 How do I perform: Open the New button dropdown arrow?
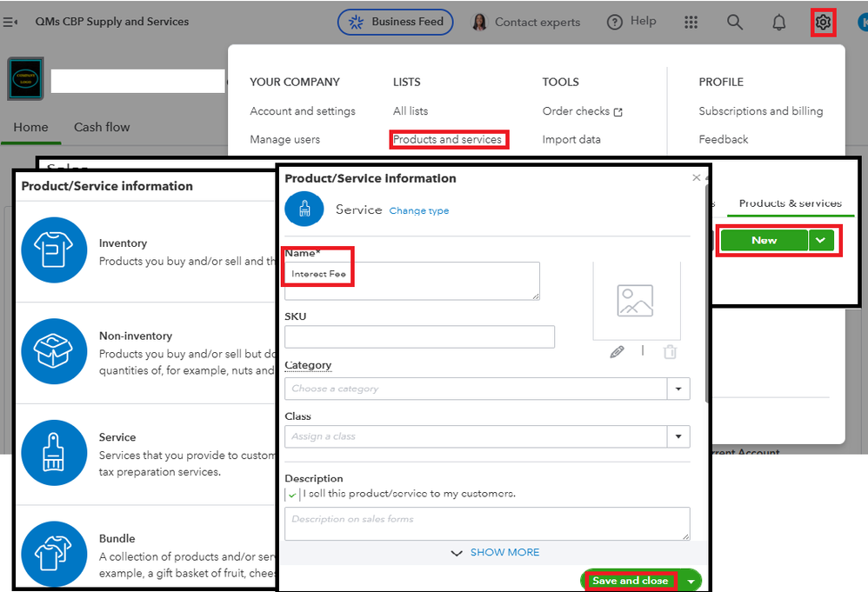coord(821,241)
